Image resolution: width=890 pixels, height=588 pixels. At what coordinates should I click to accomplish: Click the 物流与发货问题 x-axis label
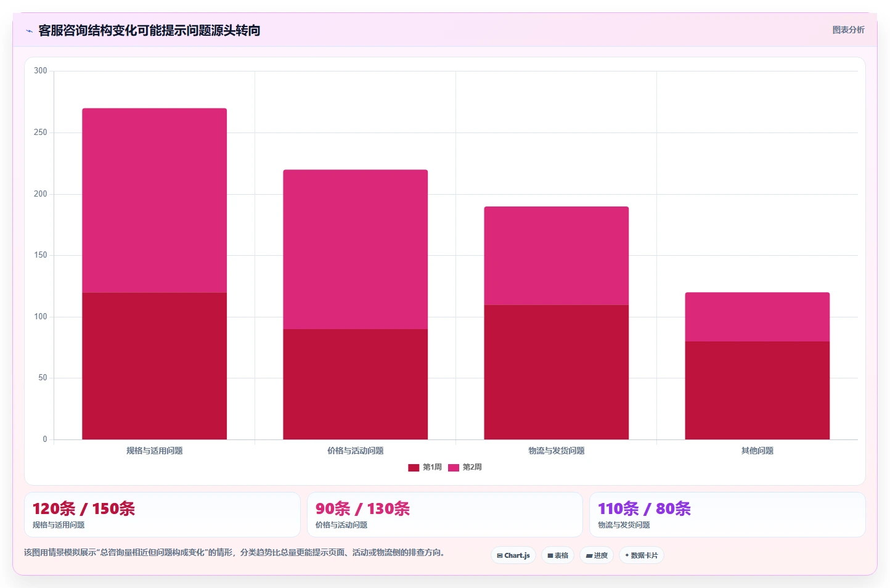[x=557, y=451]
